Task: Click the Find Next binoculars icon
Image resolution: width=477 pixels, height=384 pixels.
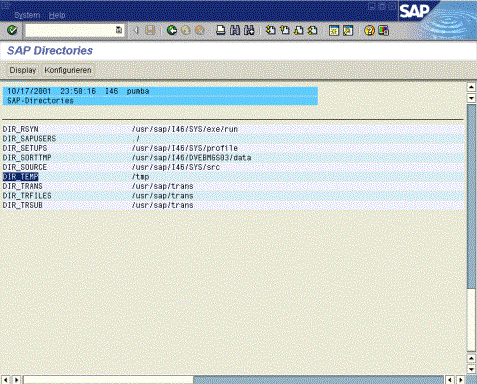Action: (x=249, y=30)
